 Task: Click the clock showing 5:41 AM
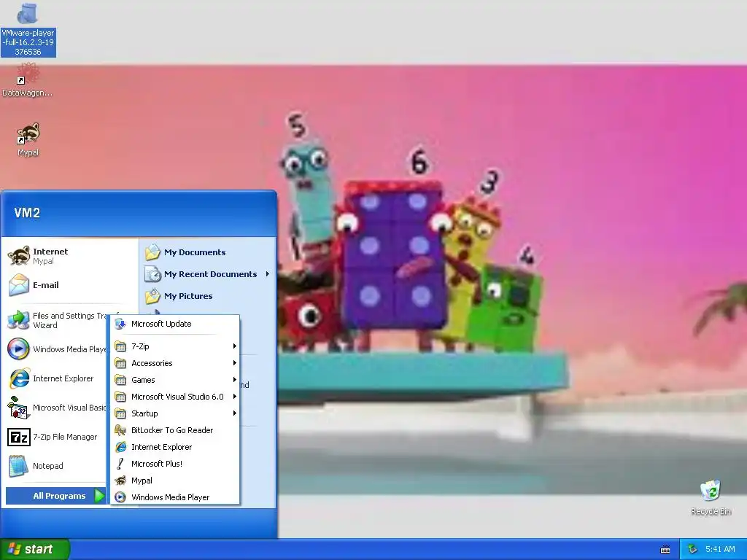(x=720, y=549)
